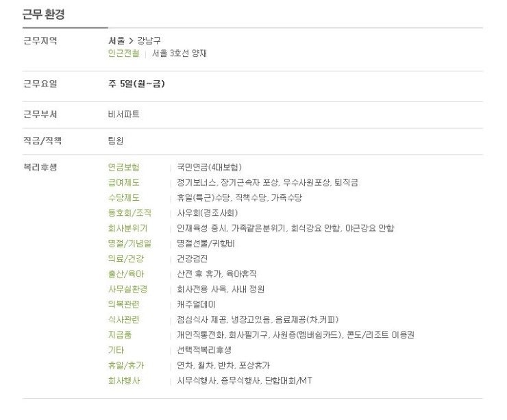Click the 팀원 position value
The width and height of the screenshot is (507, 420).
(116, 140)
